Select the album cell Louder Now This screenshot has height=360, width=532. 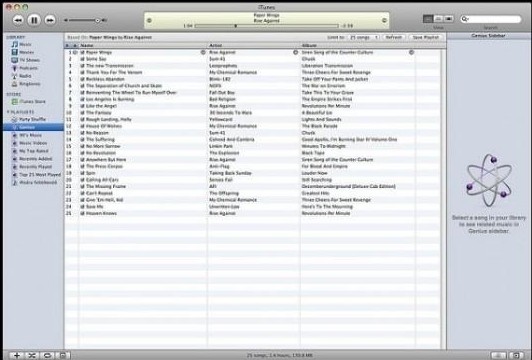315,173
